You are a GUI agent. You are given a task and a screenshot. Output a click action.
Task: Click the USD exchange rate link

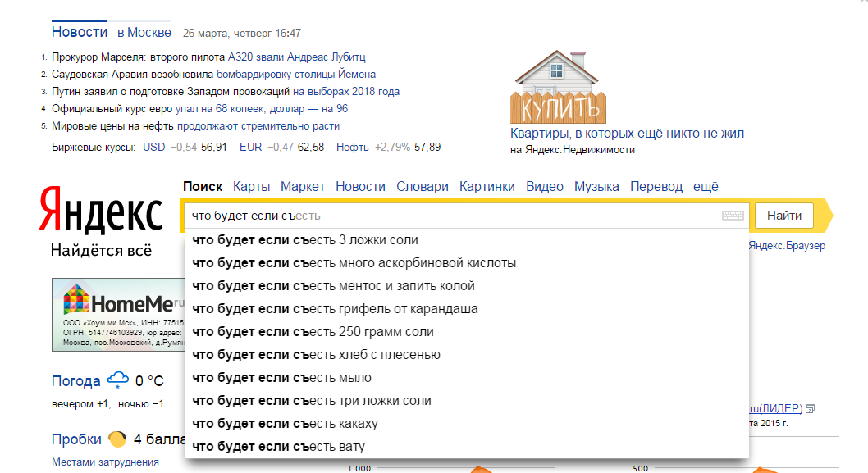(154, 148)
